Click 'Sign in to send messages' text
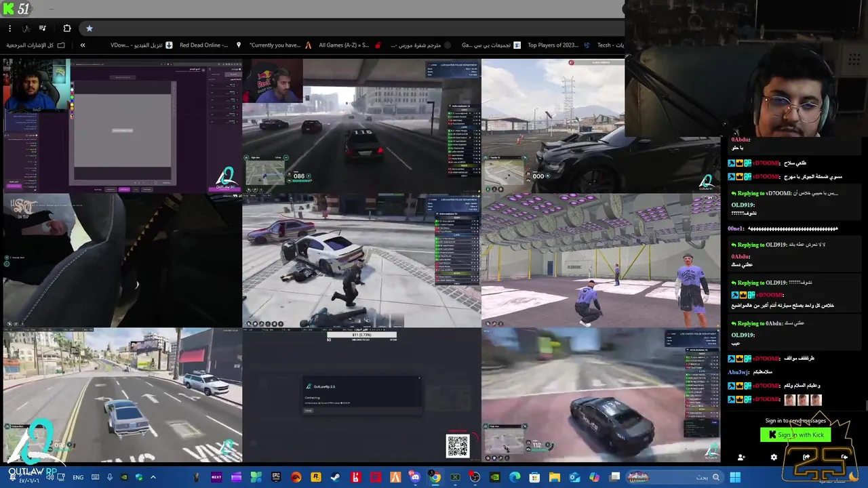 click(x=795, y=420)
